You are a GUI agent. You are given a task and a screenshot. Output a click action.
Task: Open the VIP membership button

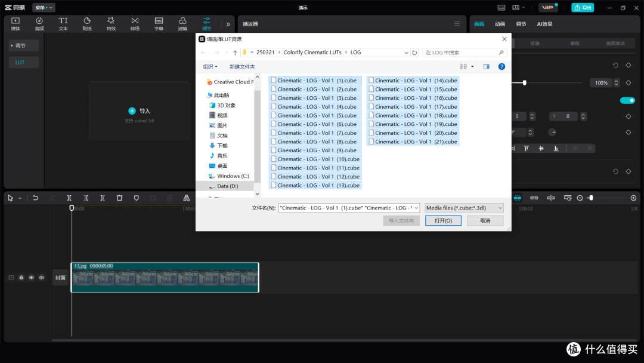coord(548,7)
